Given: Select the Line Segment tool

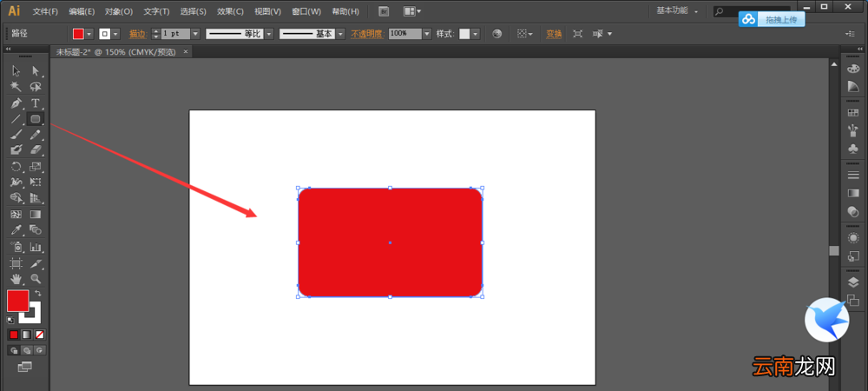Looking at the screenshot, I should [x=16, y=118].
